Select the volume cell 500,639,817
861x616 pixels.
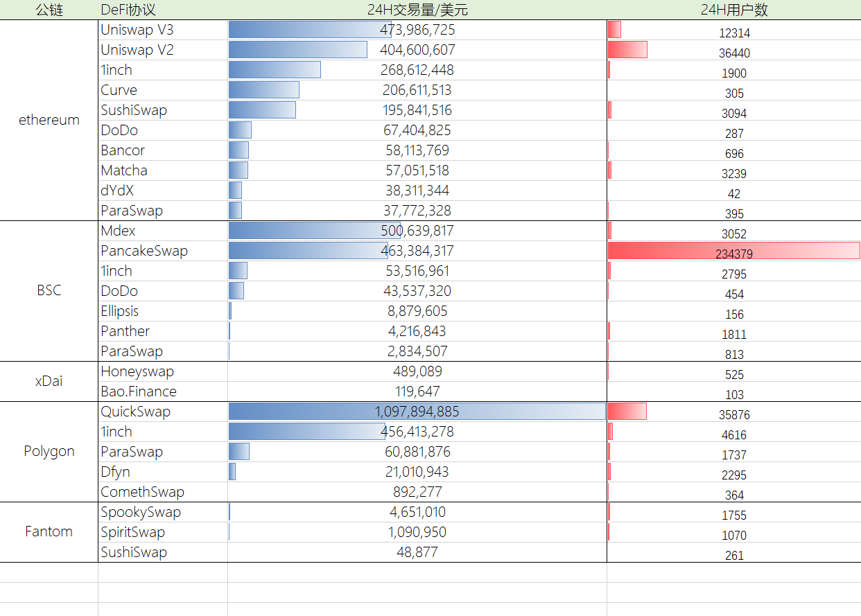[417, 231]
